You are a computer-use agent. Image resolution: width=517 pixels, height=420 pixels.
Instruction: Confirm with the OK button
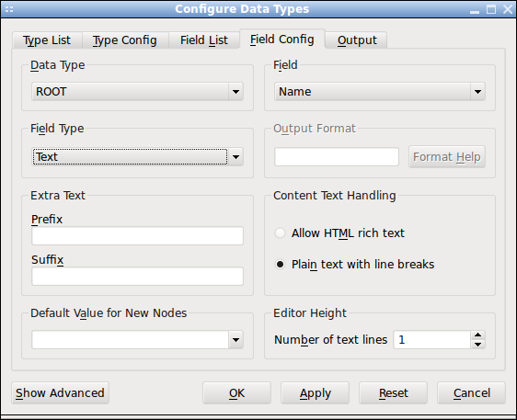[236, 393]
